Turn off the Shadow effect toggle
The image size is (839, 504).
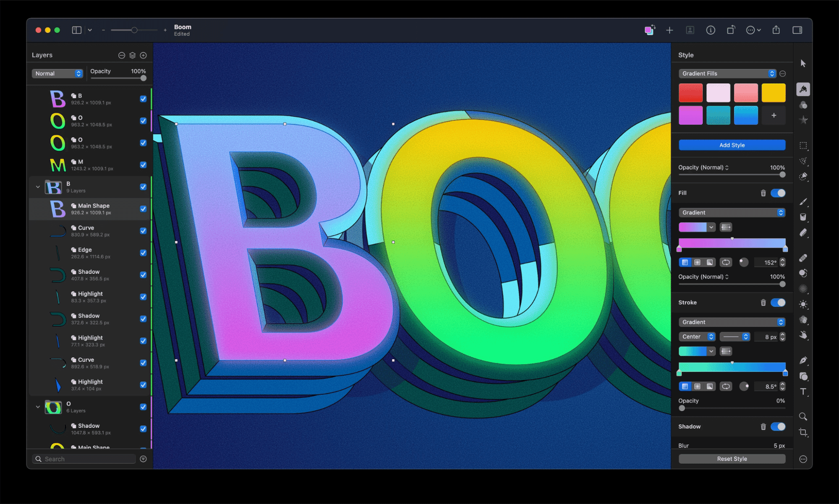(778, 426)
